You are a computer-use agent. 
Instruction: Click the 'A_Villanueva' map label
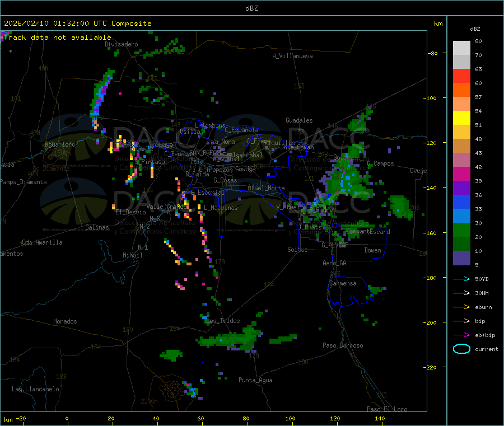(x=292, y=56)
